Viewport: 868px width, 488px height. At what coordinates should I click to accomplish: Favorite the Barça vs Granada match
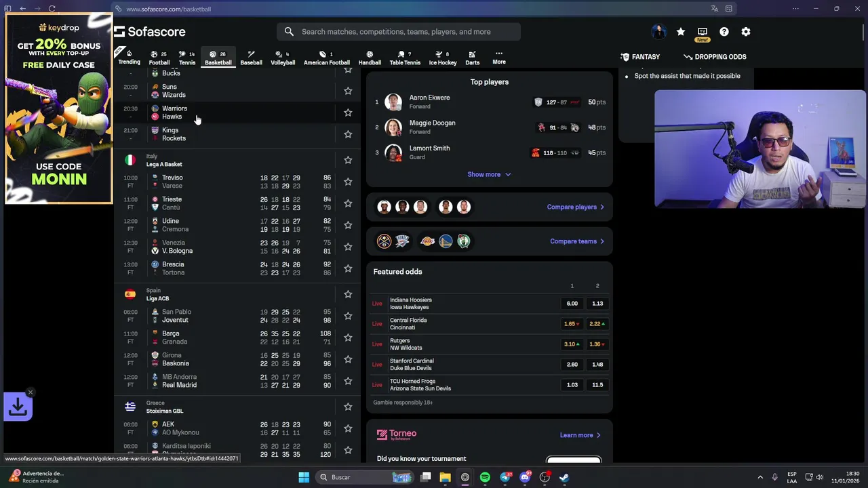(348, 338)
